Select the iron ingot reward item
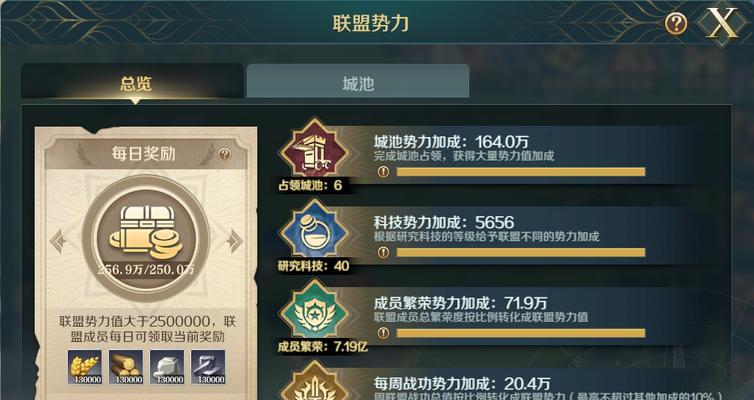This screenshot has height=400, width=754. [208, 367]
